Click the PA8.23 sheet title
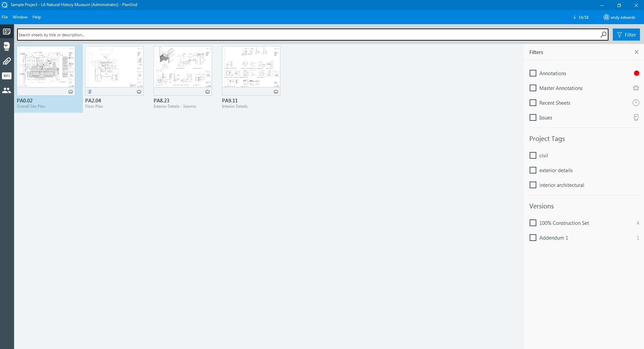This screenshot has width=644, height=349. click(161, 100)
